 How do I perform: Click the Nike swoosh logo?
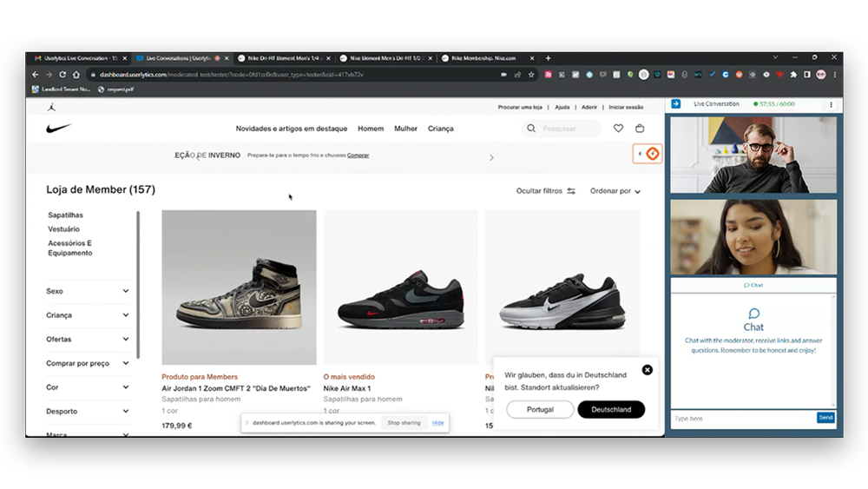59,128
